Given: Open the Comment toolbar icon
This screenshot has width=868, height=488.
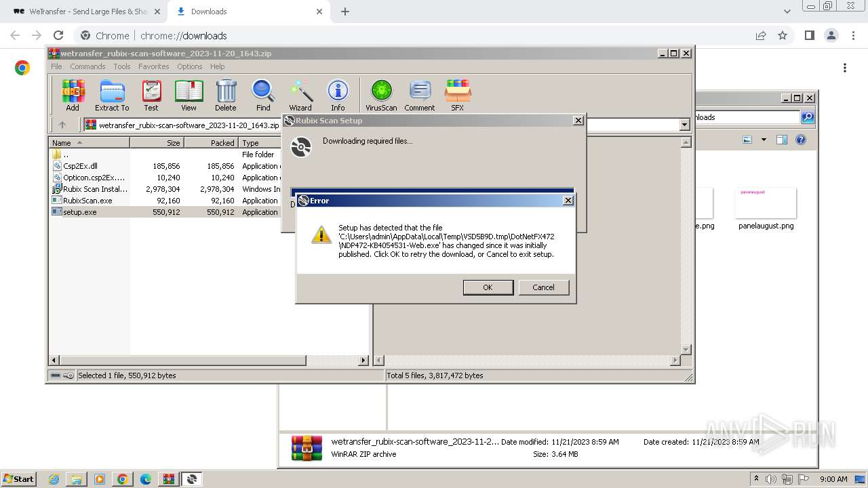Looking at the screenshot, I should 420,95.
